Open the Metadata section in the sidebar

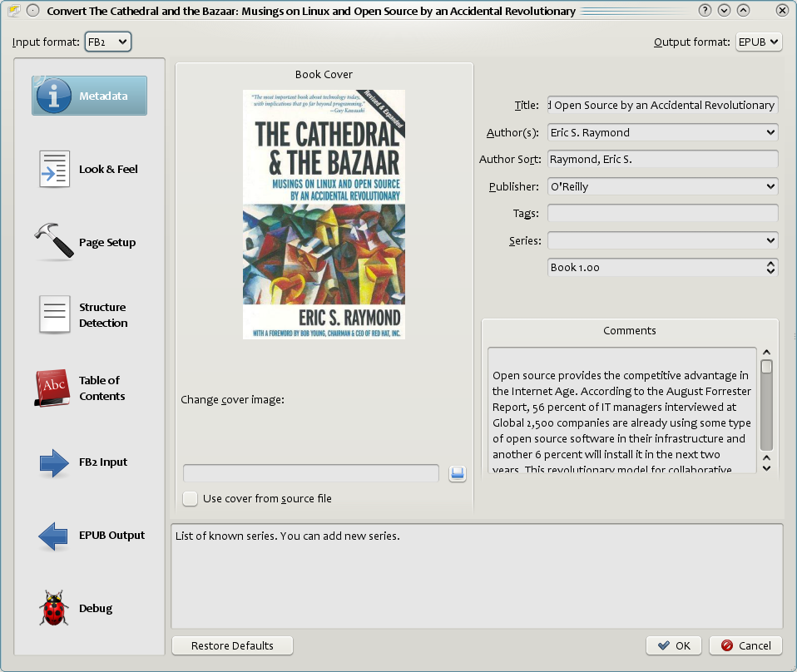click(88, 95)
